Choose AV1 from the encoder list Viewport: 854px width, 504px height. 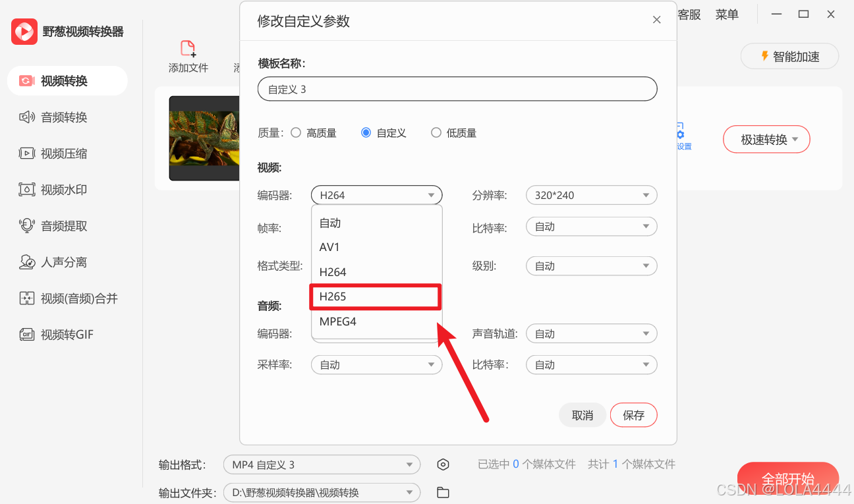(376, 247)
